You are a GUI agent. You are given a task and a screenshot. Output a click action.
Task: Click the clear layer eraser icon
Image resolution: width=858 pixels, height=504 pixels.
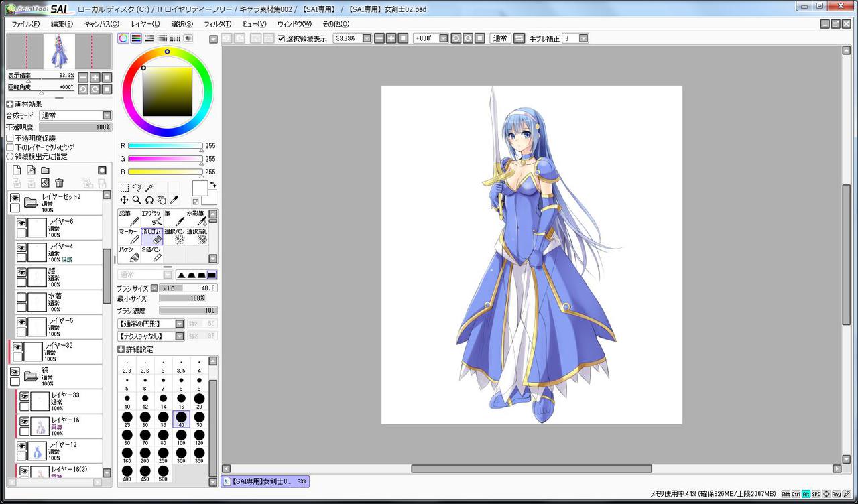(45, 182)
